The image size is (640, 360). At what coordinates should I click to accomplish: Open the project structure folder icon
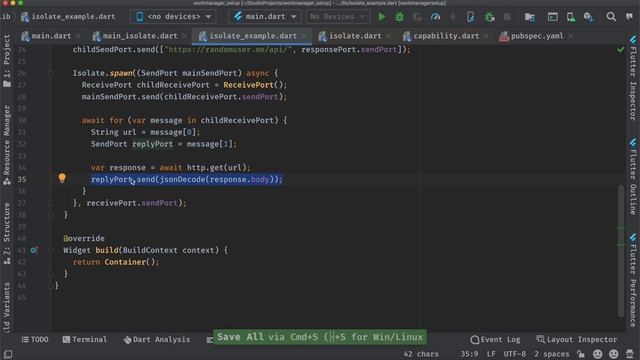click(x=529, y=17)
